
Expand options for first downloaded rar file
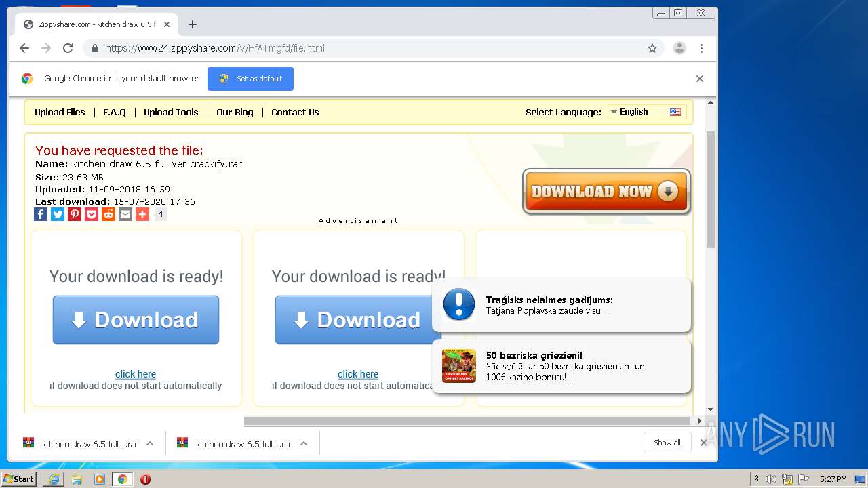[x=150, y=443]
